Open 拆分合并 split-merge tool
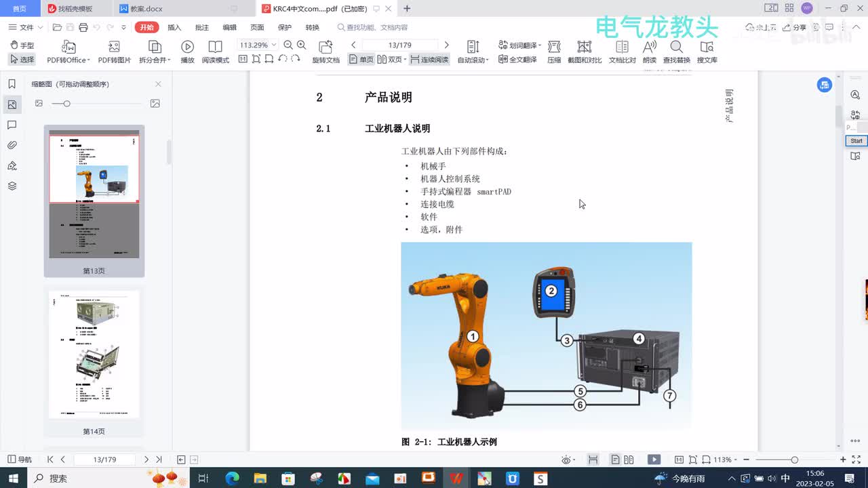The height and width of the screenshot is (488, 868). [155, 52]
